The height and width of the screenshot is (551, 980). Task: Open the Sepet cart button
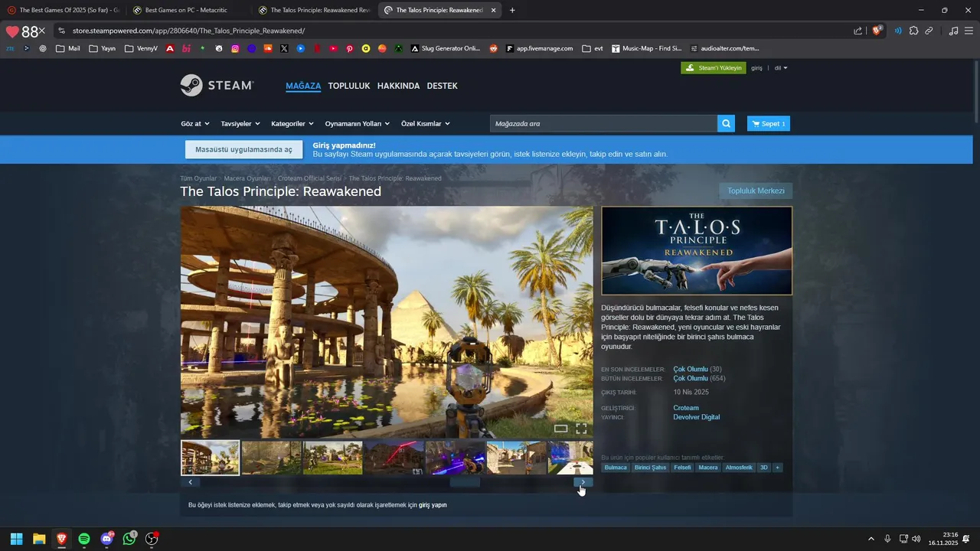coord(768,123)
